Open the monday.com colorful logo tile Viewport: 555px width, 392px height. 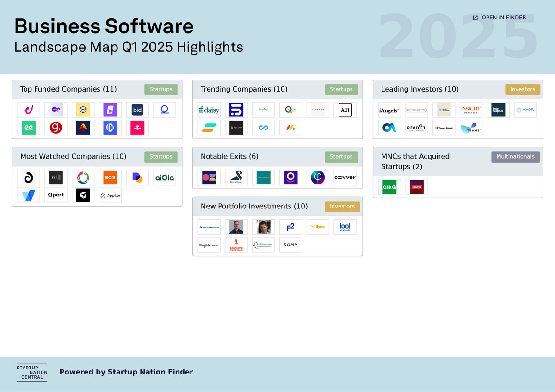pos(290,128)
